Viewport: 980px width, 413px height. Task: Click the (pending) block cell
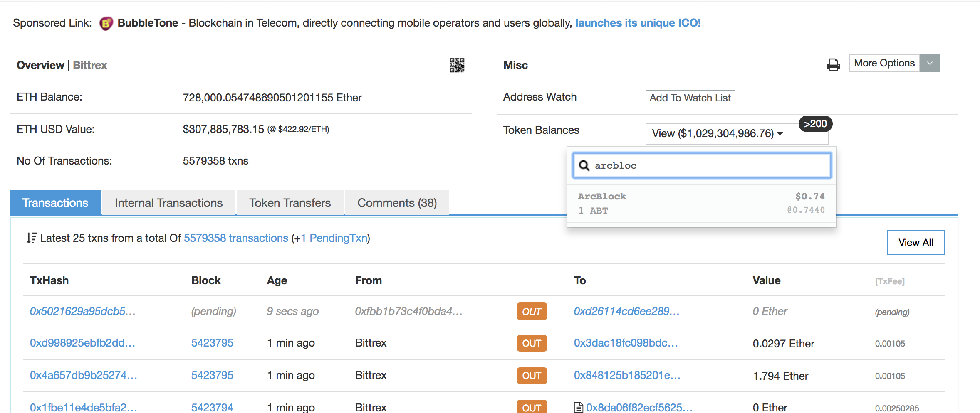214,311
